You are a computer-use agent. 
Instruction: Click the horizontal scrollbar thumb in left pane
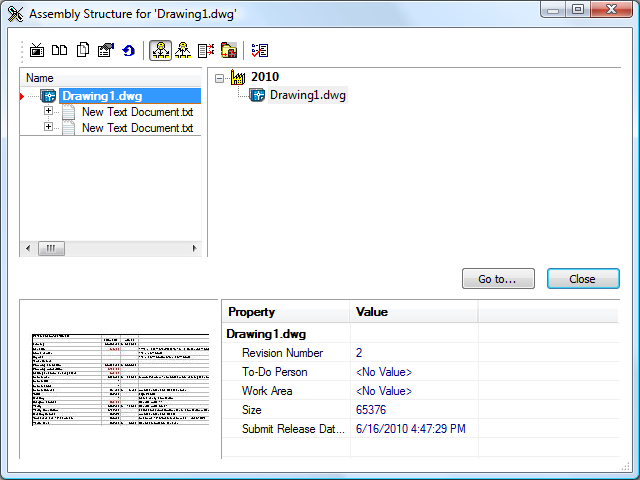click(51, 248)
